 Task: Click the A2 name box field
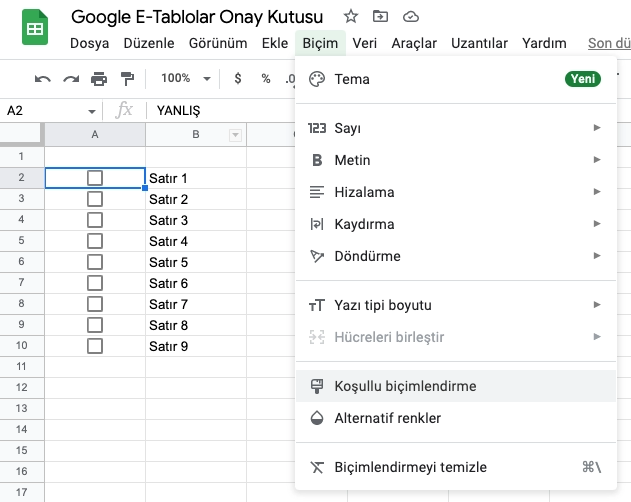click(x=45, y=111)
